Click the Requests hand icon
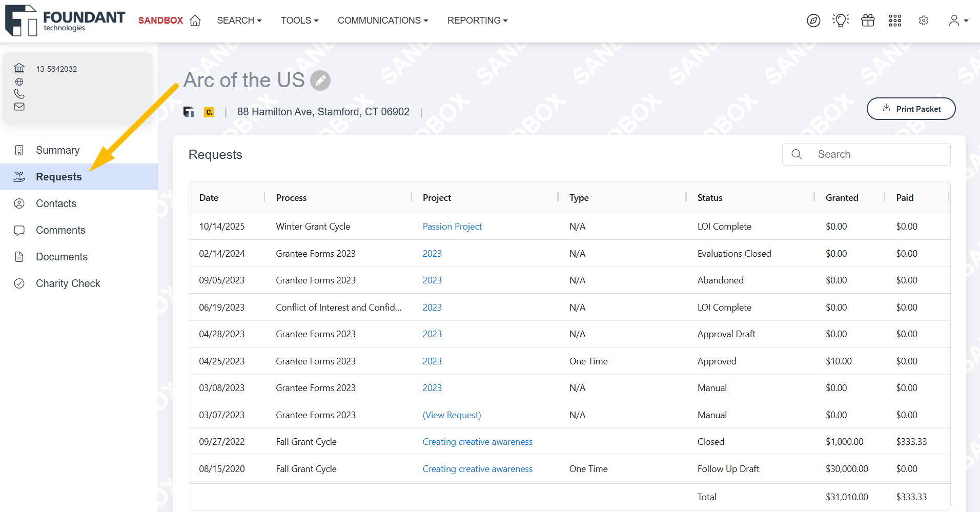This screenshot has width=980, height=512. coord(19,177)
